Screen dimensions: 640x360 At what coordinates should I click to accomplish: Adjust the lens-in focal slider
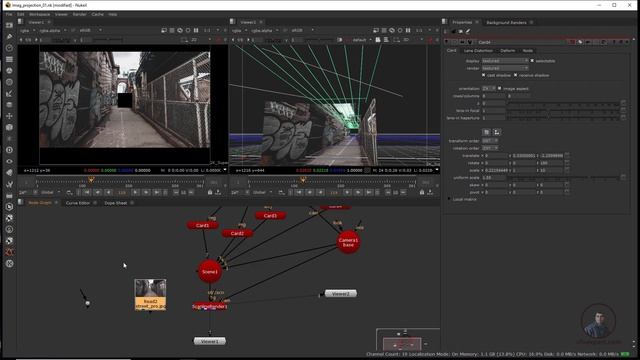tap(563, 111)
